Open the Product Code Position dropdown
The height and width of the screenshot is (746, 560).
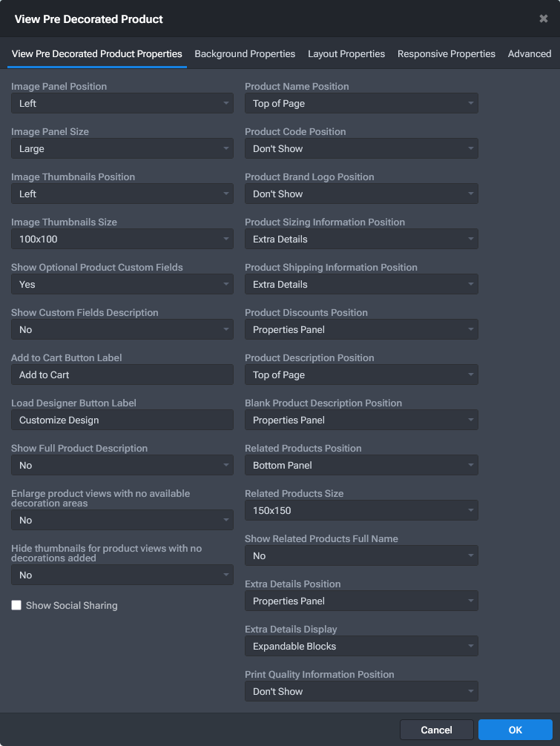[x=361, y=148]
